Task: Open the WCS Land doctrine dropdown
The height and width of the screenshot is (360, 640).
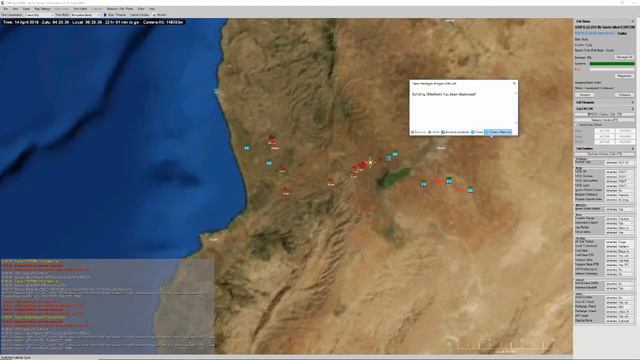Action: [619, 186]
